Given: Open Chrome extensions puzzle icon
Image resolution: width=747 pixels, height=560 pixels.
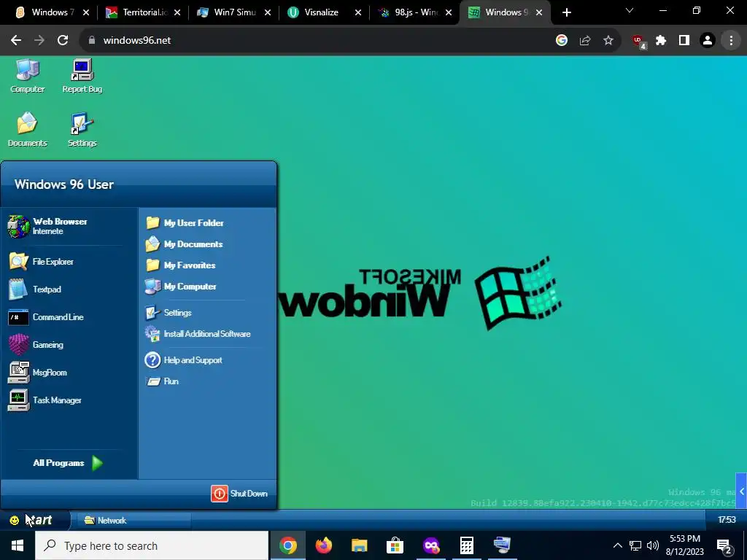Looking at the screenshot, I should 661,41.
